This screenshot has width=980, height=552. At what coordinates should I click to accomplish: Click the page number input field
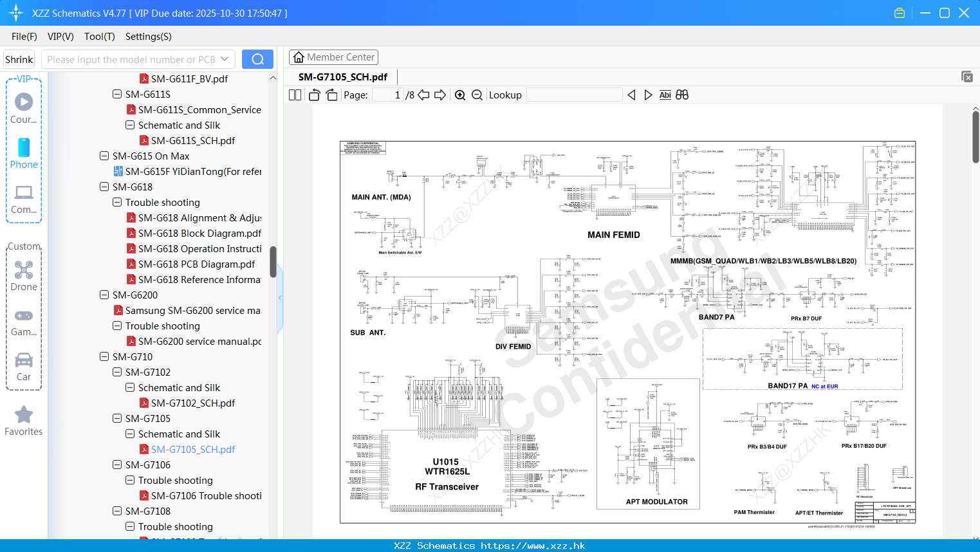[387, 95]
